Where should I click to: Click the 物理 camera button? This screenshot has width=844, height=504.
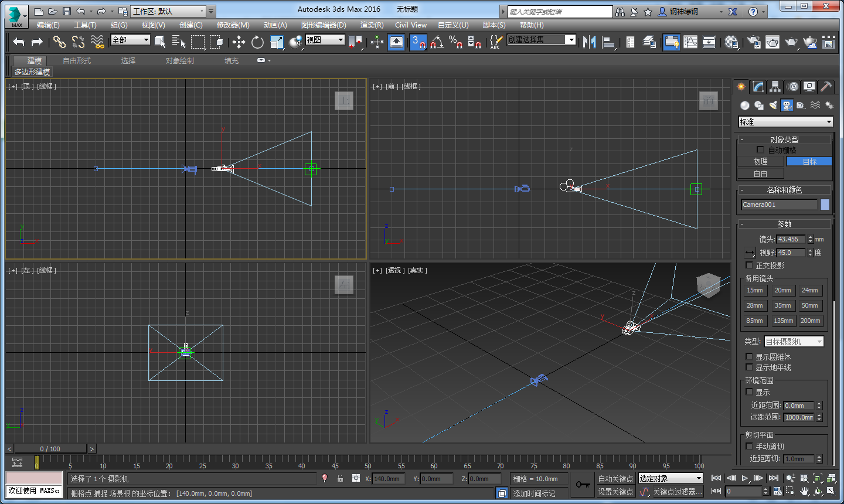point(761,161)
